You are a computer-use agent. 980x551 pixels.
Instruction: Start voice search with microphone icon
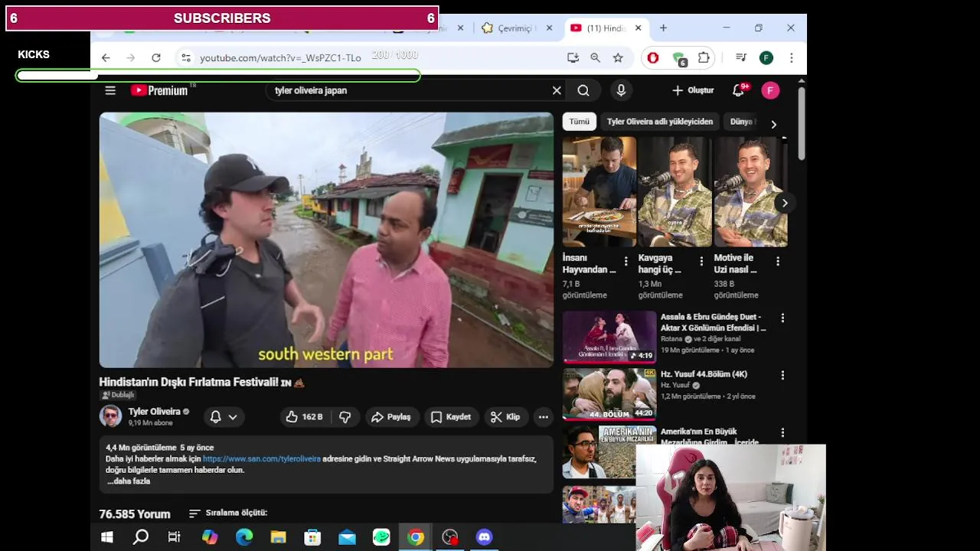(621, 90)
